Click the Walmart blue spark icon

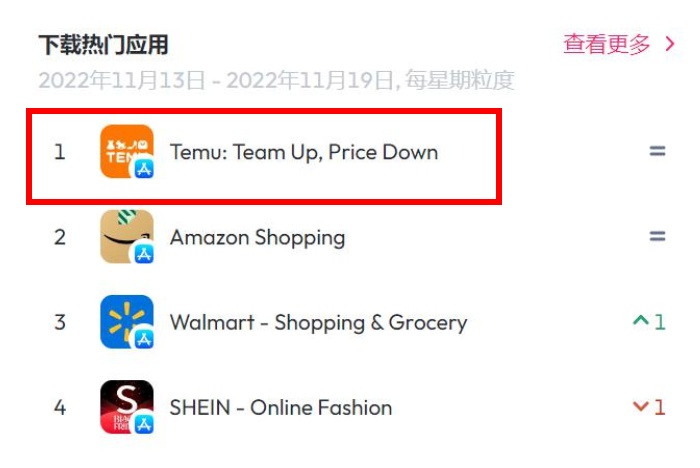[x=127, y=322]
